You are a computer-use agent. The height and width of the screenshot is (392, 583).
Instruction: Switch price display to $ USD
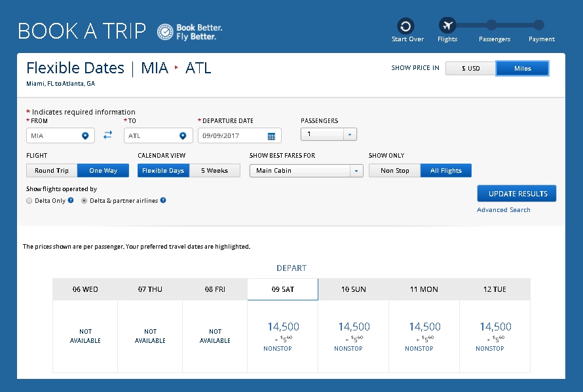tap(470, 69)
